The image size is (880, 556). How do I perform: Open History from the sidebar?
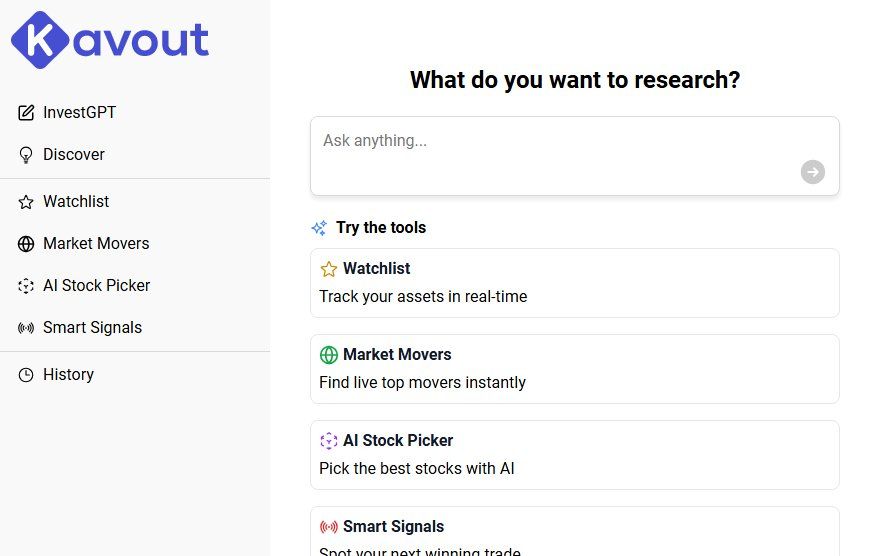pos(68,375)
